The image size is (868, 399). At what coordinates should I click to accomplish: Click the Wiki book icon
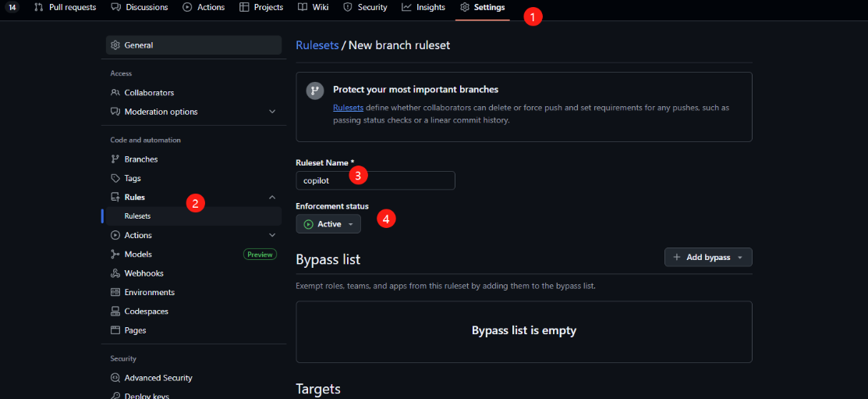point(303,7)
